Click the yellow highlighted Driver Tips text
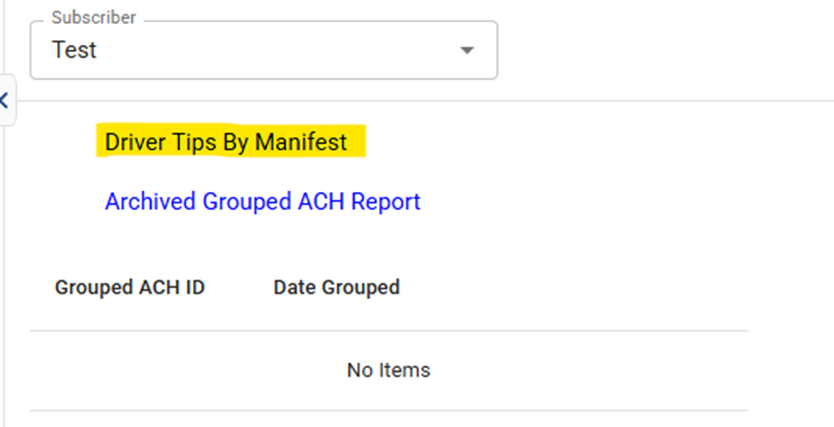 pyautogui.click(x=226, y=142)
